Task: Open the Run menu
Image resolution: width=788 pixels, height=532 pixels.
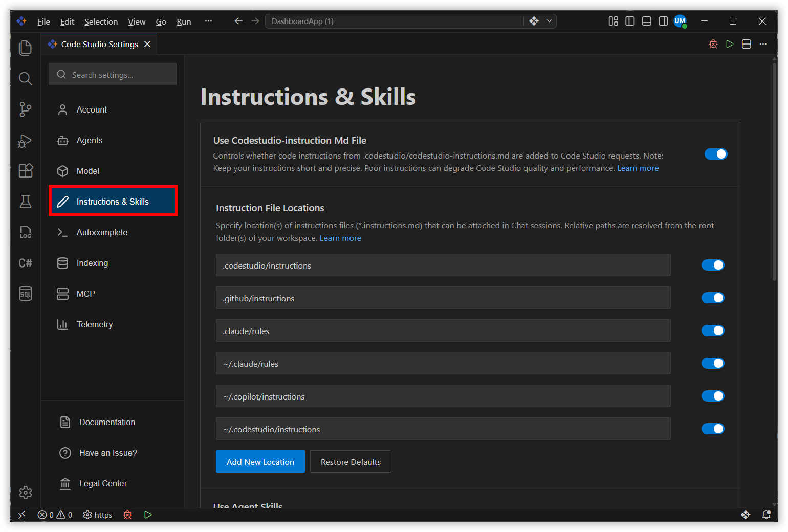Action: coord(184,21)
